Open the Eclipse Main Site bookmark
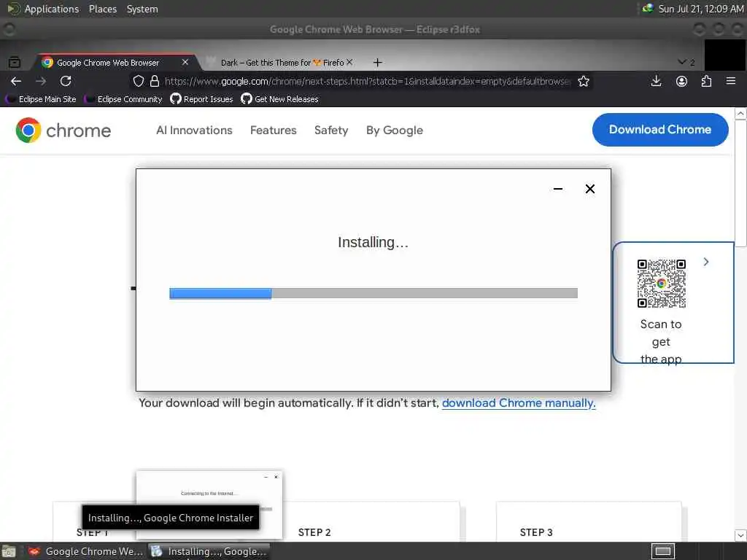 coord(42,99)
